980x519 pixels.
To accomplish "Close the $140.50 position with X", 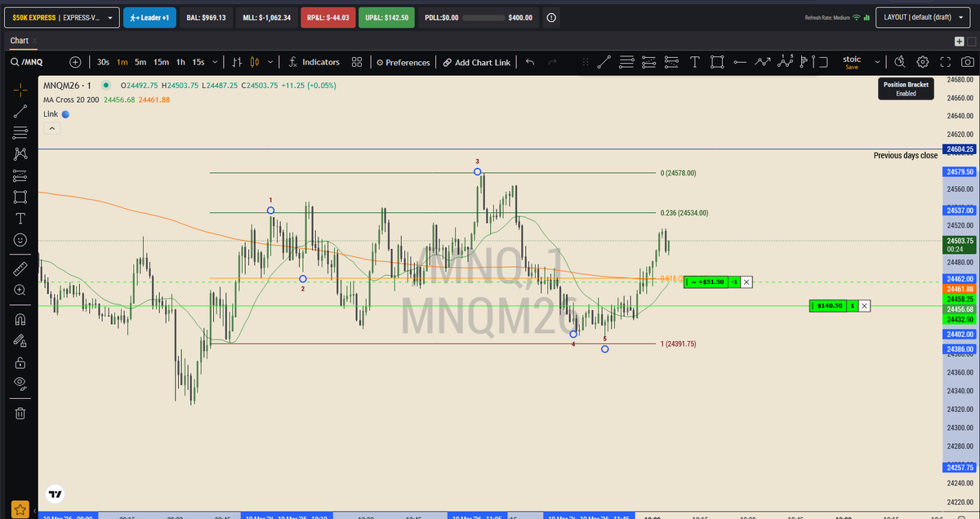I will (864, 306).
